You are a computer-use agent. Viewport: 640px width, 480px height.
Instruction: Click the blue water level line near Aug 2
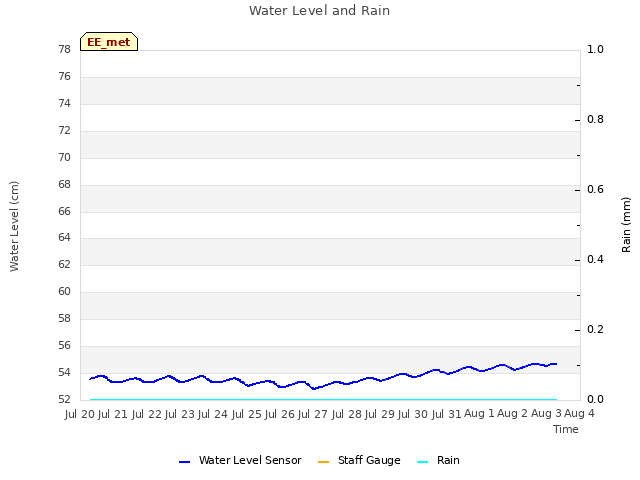[x=515, y=369]
